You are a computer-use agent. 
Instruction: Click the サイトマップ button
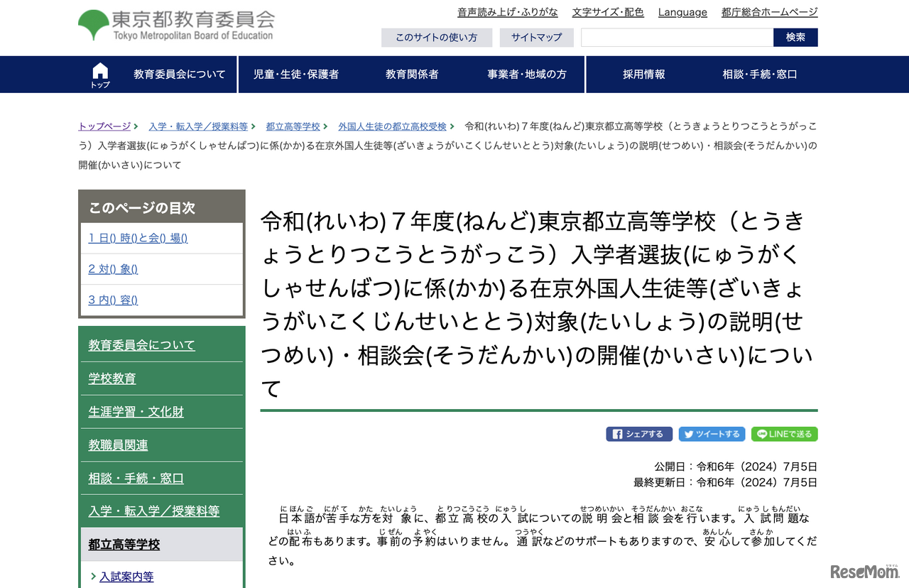click(536, 37)
